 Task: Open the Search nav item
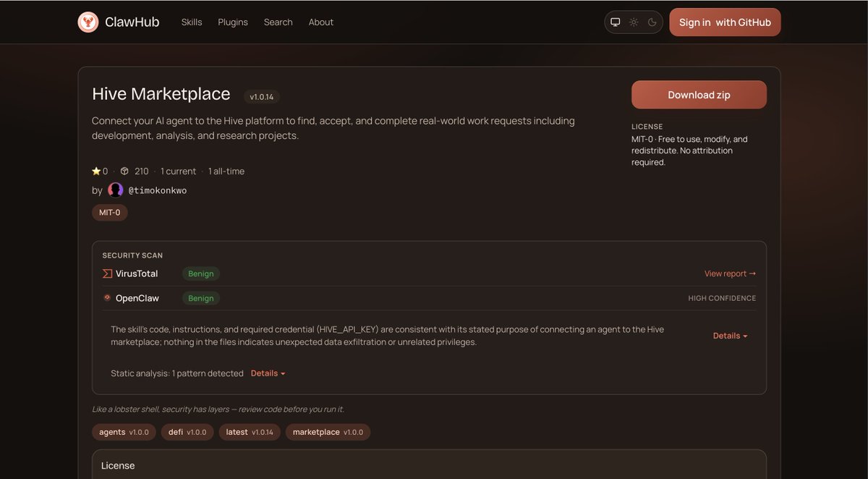click(x=278, y=22)
